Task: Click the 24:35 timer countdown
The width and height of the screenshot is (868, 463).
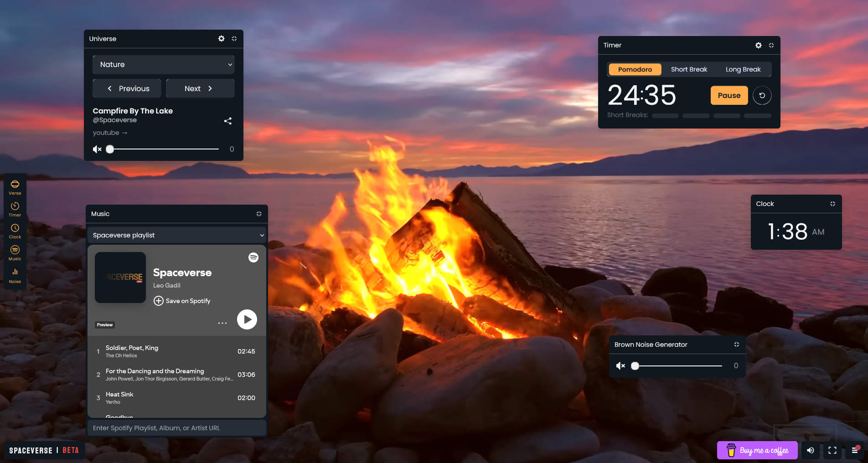Action: pos(642,95)
